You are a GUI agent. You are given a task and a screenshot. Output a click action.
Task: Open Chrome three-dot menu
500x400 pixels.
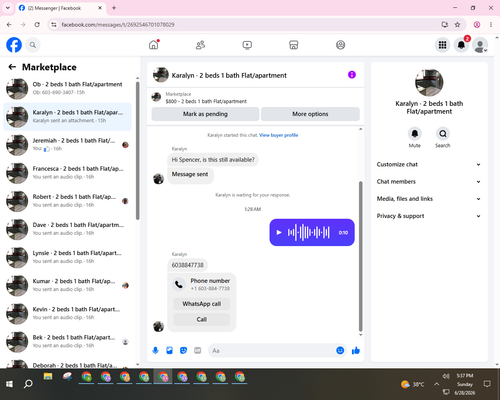(491, 24)
